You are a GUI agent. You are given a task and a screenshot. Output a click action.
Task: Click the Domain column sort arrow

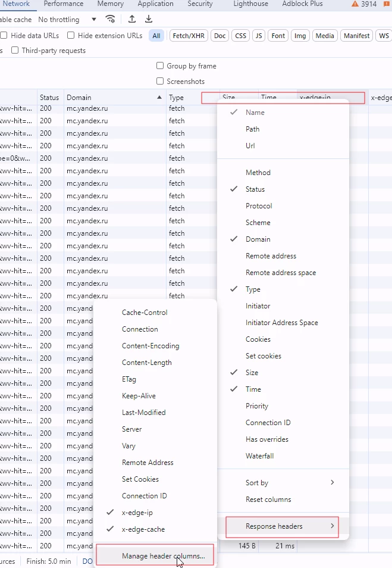159,98
